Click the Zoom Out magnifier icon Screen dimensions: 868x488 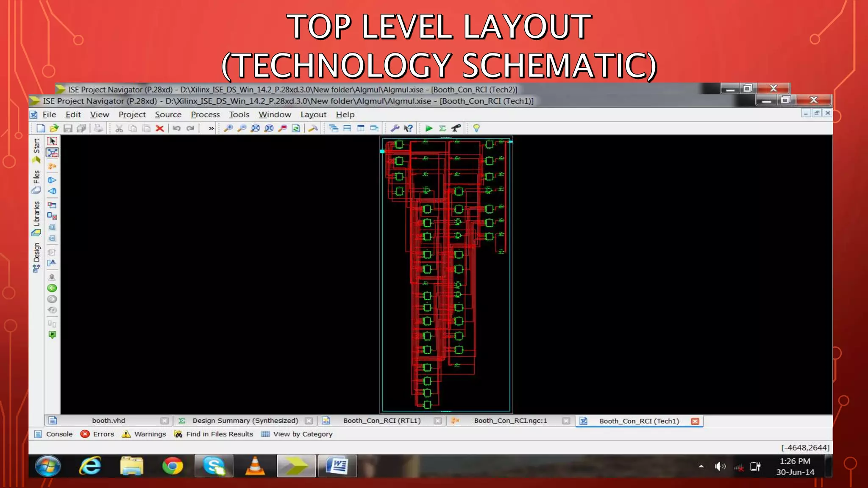(242, 128)
